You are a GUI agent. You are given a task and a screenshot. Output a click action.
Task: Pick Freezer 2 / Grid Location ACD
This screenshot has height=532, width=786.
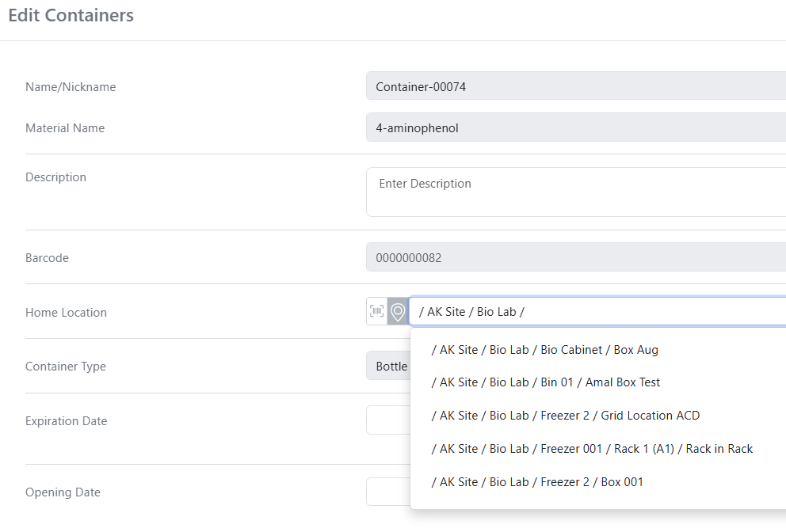(x=566, y=416)
